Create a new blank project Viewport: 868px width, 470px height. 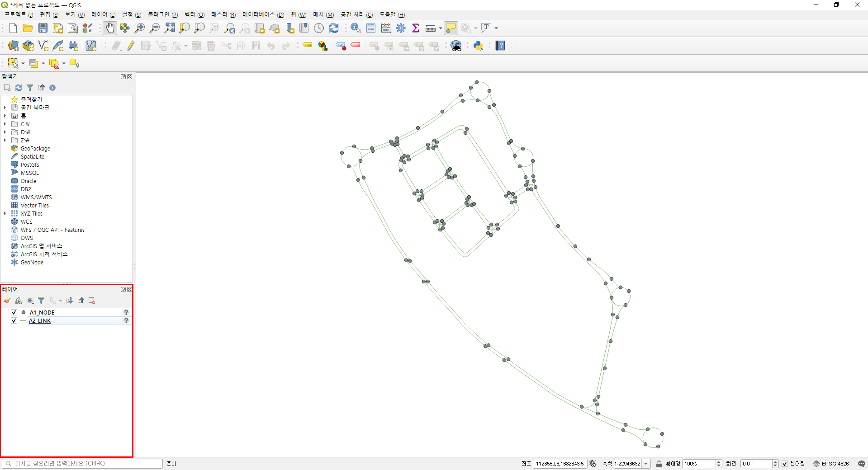click(13, 28)
